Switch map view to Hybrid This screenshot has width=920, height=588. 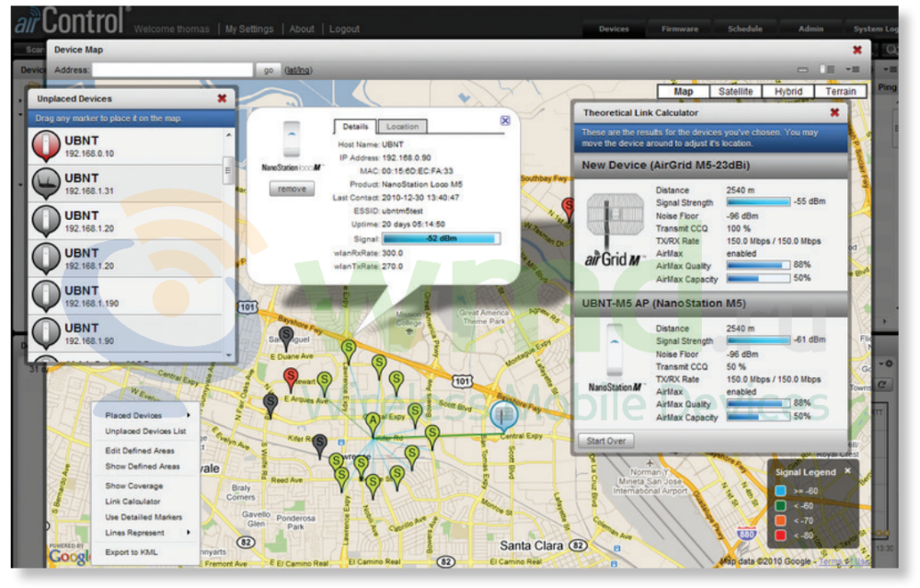tap(788, 91)
